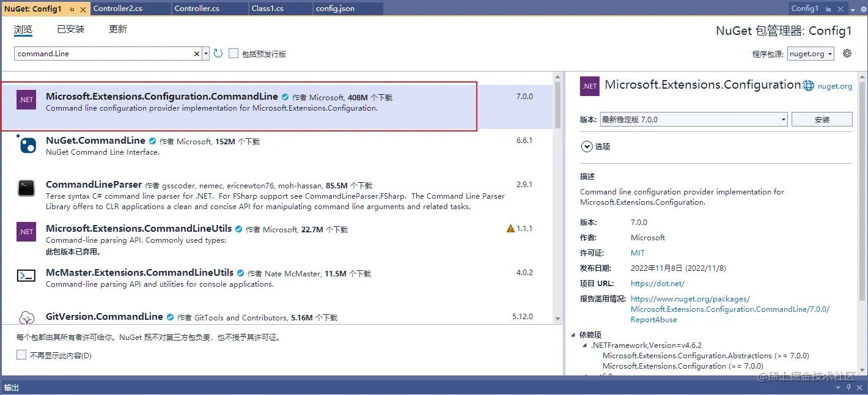The width and height of the screenshot is (868, 395).
Task: Open NuGet package source settings gear
Action: click(847, 53)
